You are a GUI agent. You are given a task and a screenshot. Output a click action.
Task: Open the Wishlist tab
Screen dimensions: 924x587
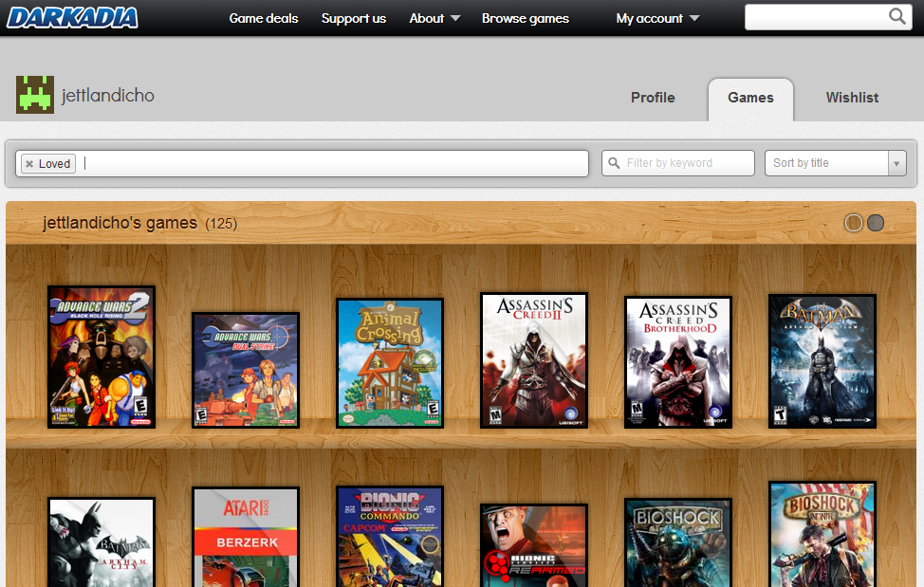[x=852, y=98]
